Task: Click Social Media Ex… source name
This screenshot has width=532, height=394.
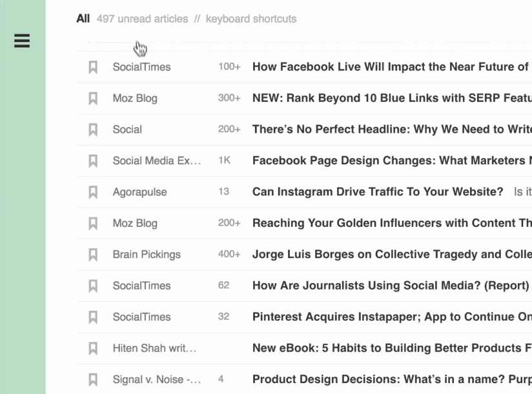Action: pos(157,161)
